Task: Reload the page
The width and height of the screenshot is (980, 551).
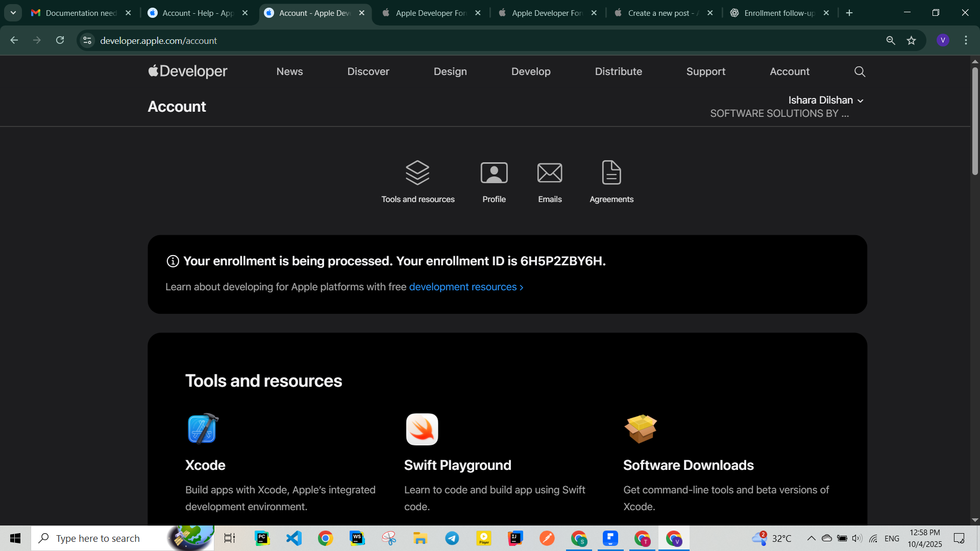Action: 60,40
